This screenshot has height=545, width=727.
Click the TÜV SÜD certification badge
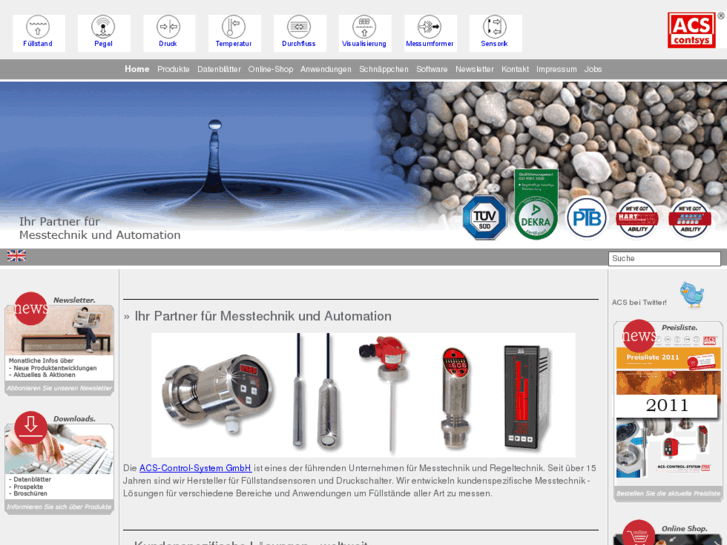click(x=485, y=217)
